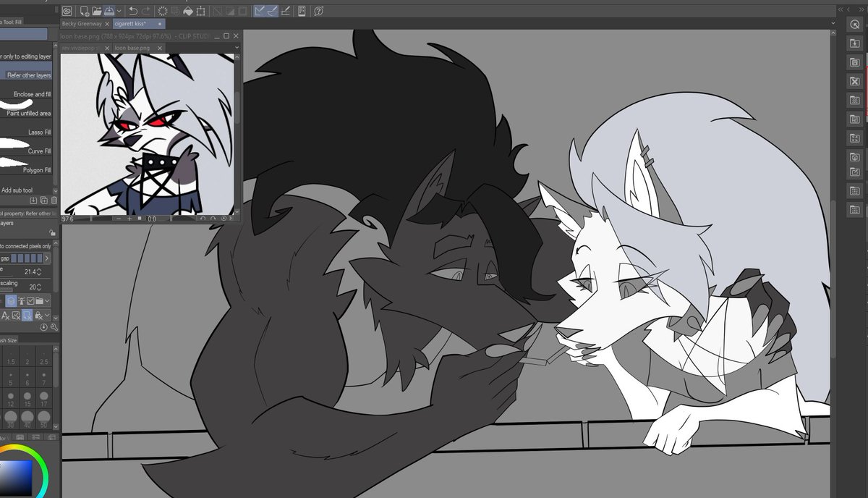
Task: Pick a shade in color wheel square
Action: point(16,479)
